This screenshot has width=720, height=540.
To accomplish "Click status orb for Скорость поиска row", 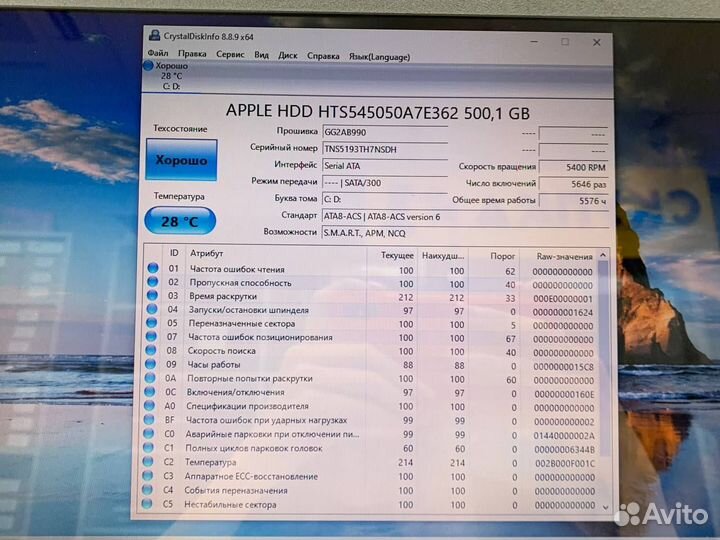I will [151, 350].
